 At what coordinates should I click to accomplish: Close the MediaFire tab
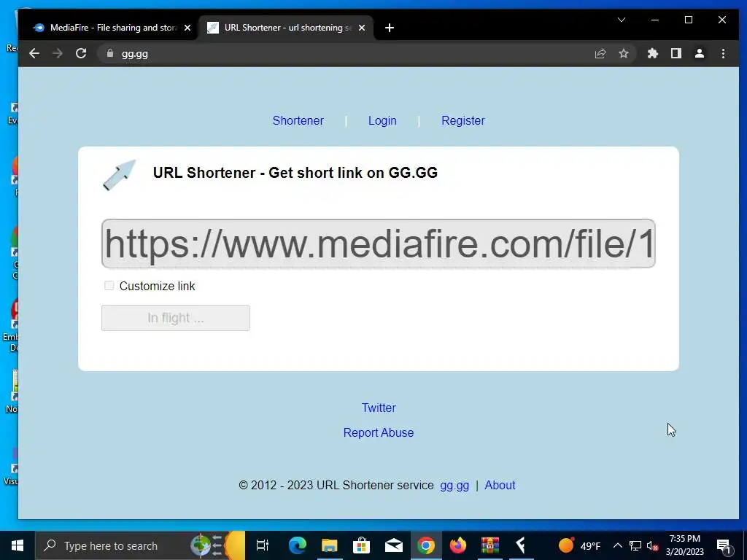click(187, 28)
